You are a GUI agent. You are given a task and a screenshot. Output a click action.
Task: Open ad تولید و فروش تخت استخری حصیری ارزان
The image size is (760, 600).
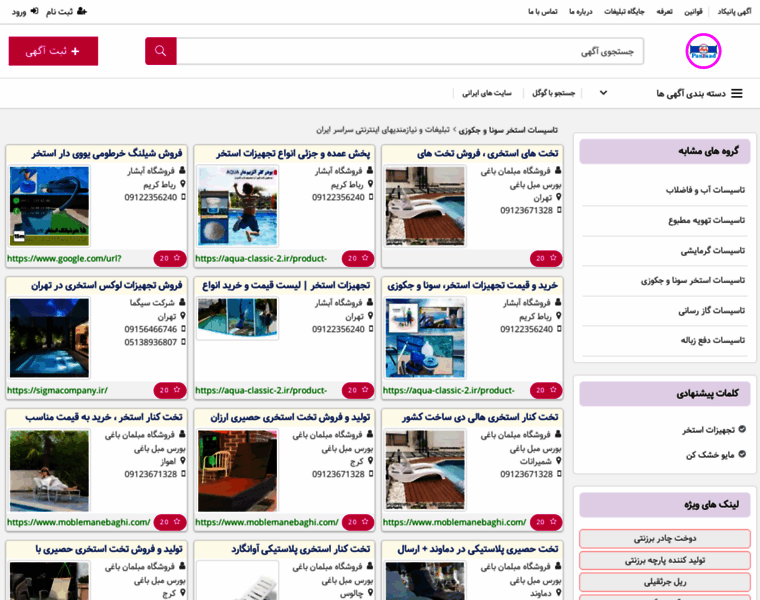pos(290,417)
